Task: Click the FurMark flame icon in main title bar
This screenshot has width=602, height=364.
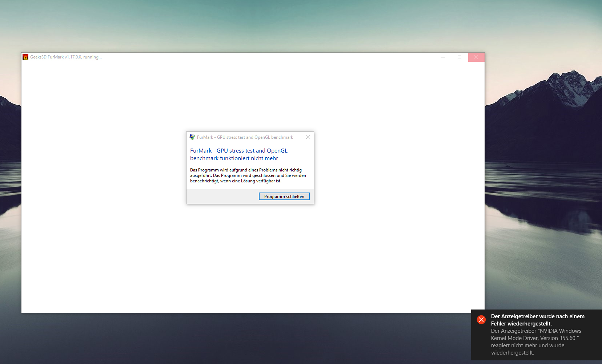Action: (x=25, y=57)
